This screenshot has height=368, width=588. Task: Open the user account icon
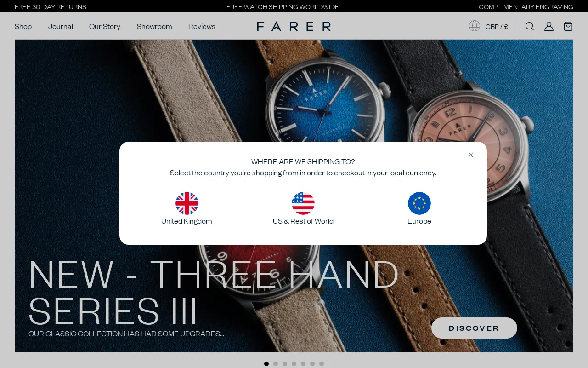tap(549, 26)
